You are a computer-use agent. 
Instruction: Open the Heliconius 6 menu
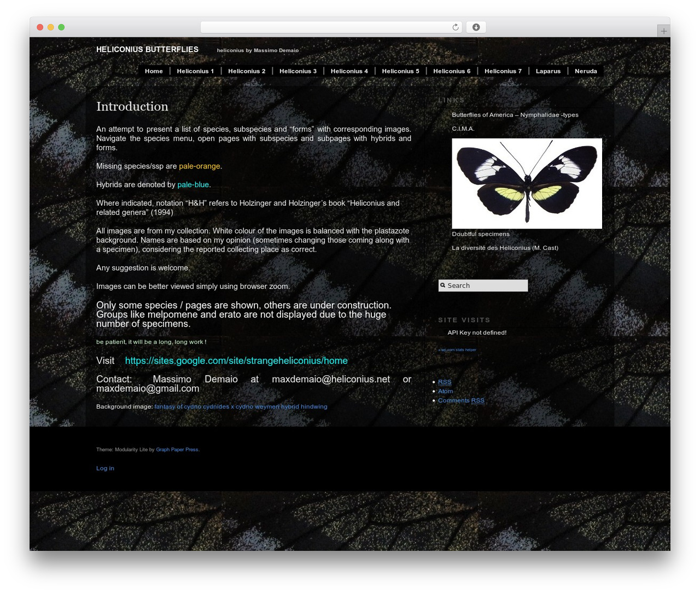[452, 71]
